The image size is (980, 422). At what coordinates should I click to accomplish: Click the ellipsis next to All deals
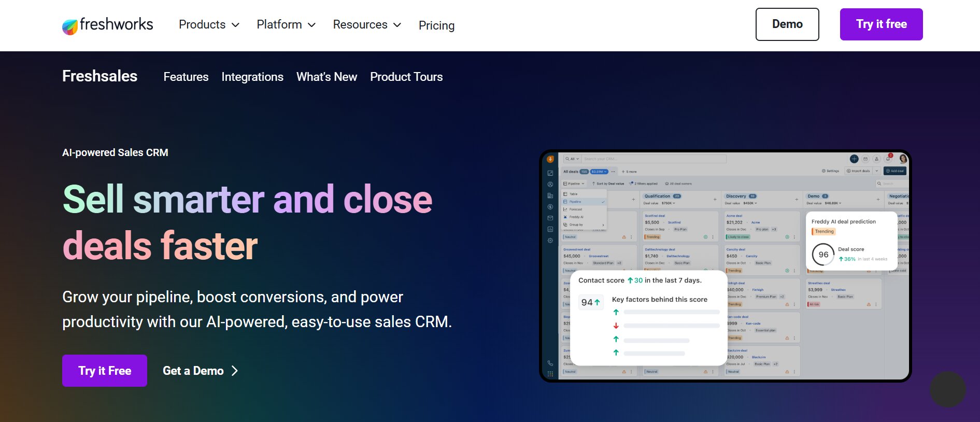(613, 172)
